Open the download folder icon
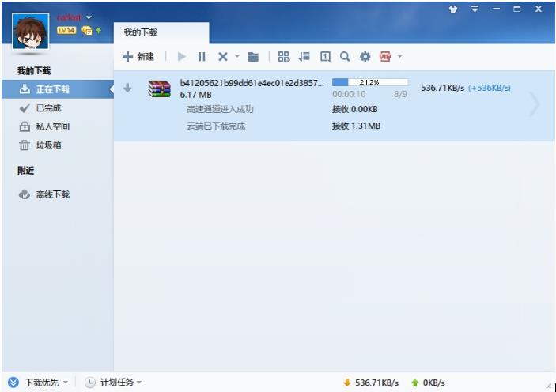 pyautogui.click(x=253, y=57)
